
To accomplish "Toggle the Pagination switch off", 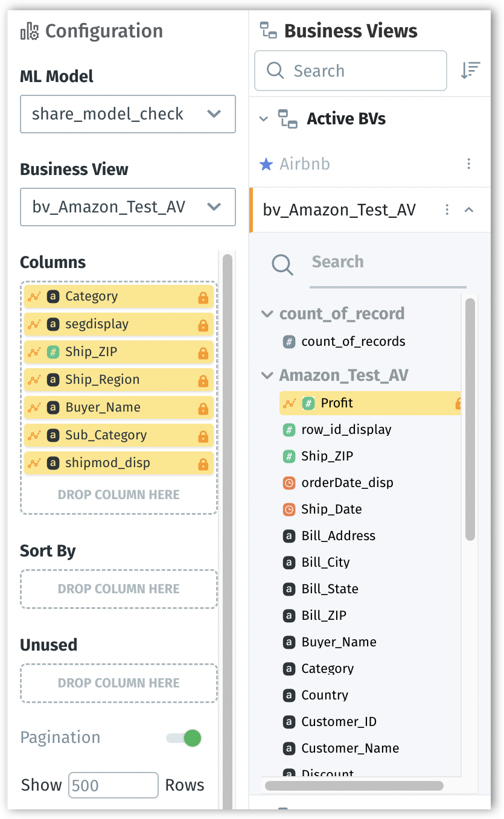I will 184,738.
